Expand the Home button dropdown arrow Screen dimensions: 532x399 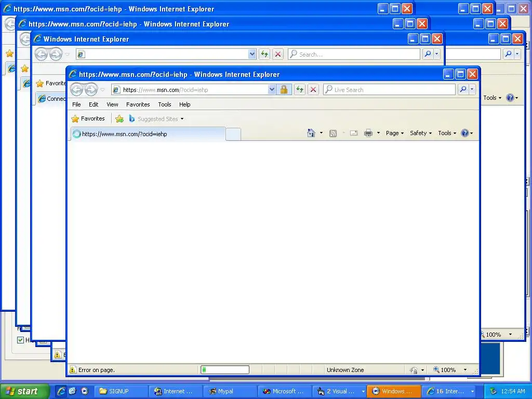(x=321, y=133)
